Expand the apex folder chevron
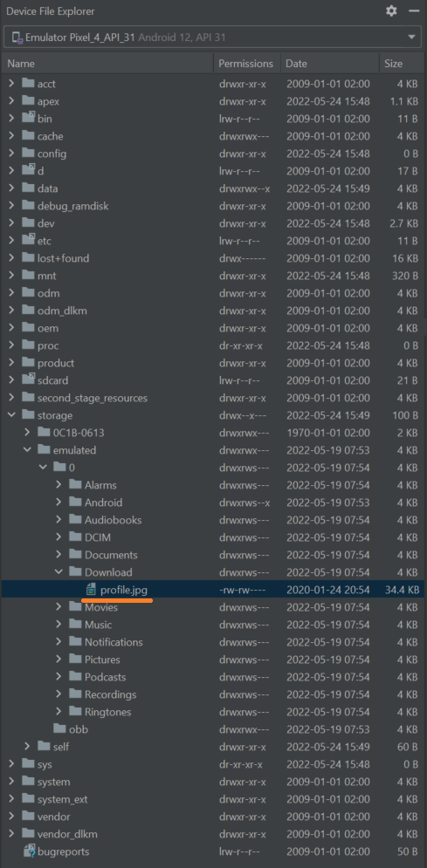The height and width of the screenshot is (868, 427). 11,101
